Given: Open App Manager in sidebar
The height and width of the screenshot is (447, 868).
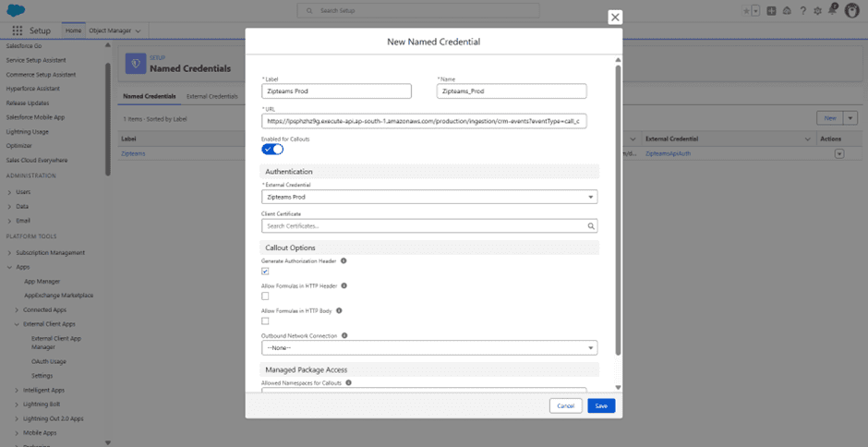Looking at the screenshot, I should pos(42,282).
